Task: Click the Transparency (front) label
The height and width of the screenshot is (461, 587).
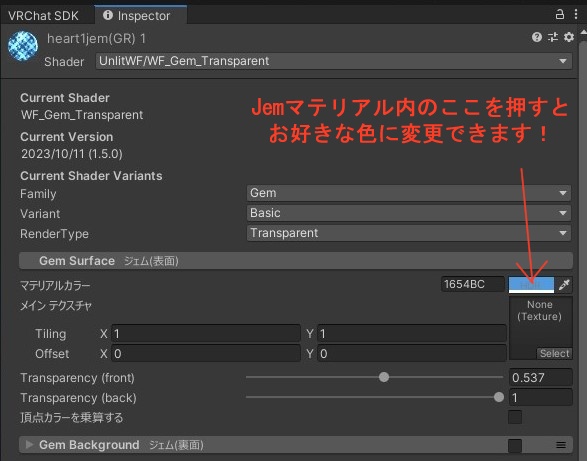Action: (x=77, y=378)
